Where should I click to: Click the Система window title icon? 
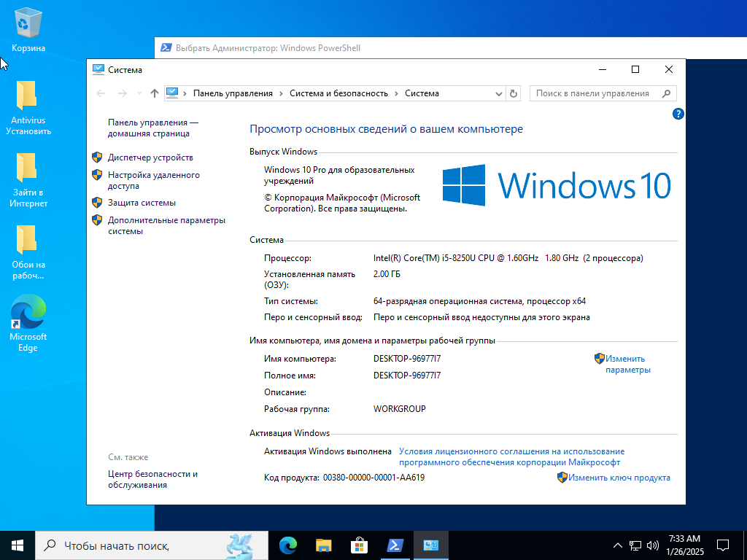tap(98, 69)
